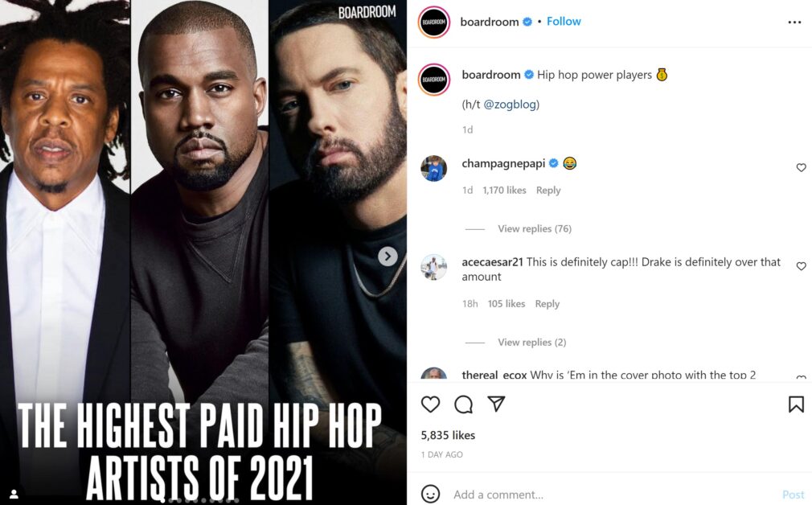Open comment bubble icon under post
This screenshot has width=812, height=505.
click(x=463, y=404)
